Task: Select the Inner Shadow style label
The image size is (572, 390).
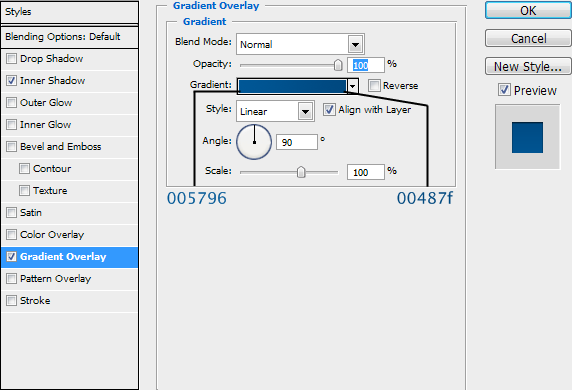Action: click(53, 80)
